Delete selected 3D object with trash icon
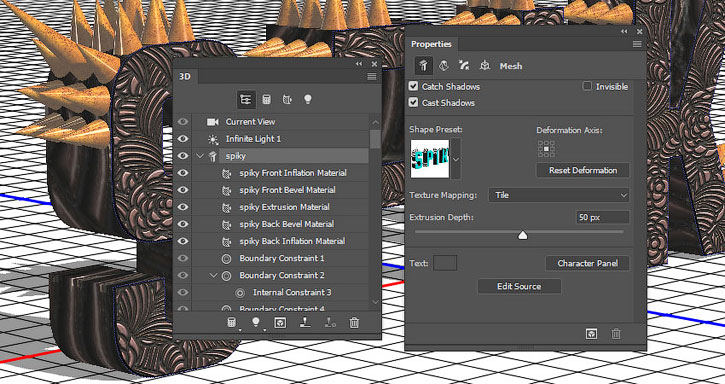The width and height of the screenshot is (725, 384). [x=354, y=322]
